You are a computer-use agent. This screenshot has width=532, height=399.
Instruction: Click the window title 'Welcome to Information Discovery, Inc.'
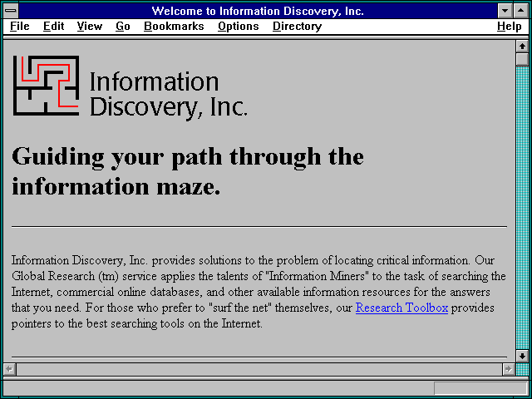click(x=258, y=11)
